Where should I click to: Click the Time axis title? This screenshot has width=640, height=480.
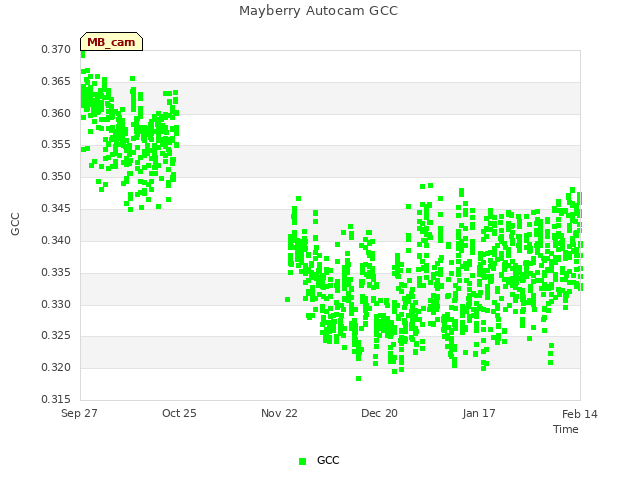click(x=566, y=429)
